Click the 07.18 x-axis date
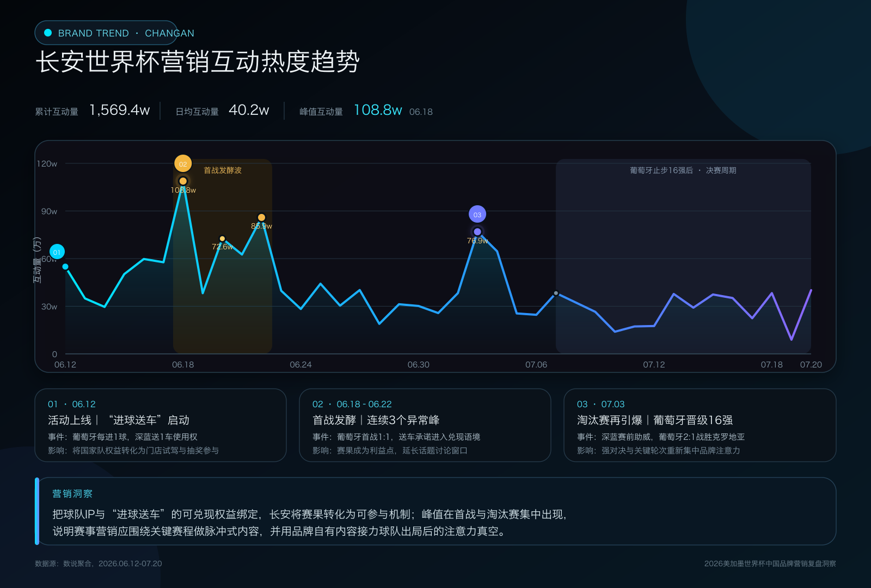The width and height of the screenshot is (871, 588). point(772,365)
